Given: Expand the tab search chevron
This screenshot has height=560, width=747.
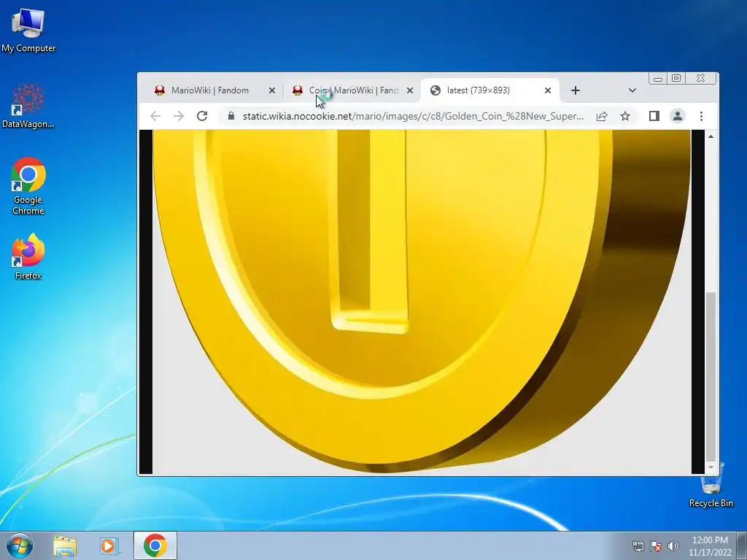Looking at the screenshot, I should coord(632,90).
